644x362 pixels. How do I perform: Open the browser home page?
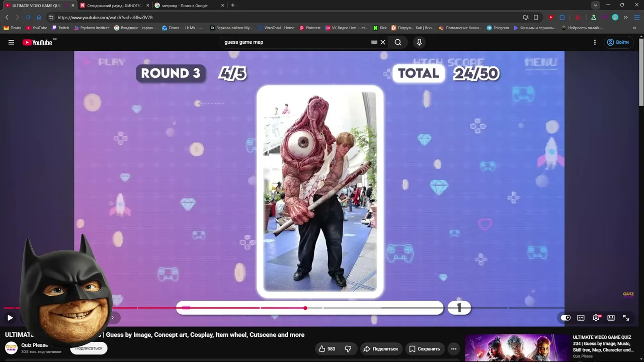coord(39,17)
